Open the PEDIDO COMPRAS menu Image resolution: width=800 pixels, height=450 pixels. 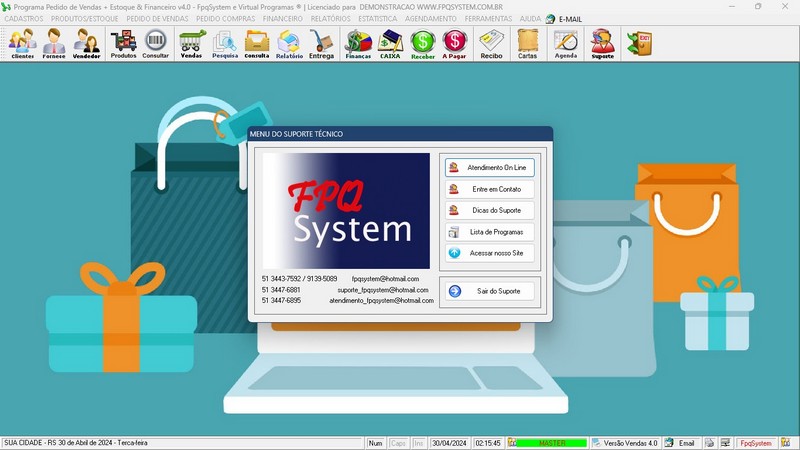[x=226, y=18]
